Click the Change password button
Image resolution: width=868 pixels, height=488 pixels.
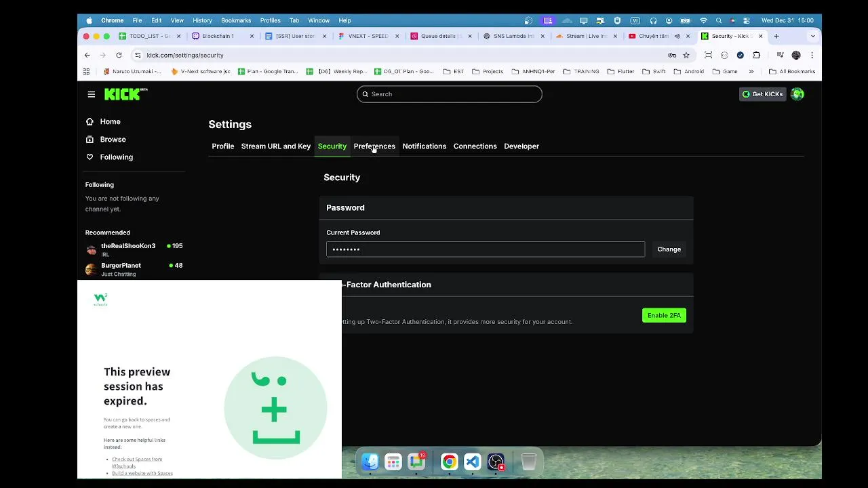[x=669, y=249]
